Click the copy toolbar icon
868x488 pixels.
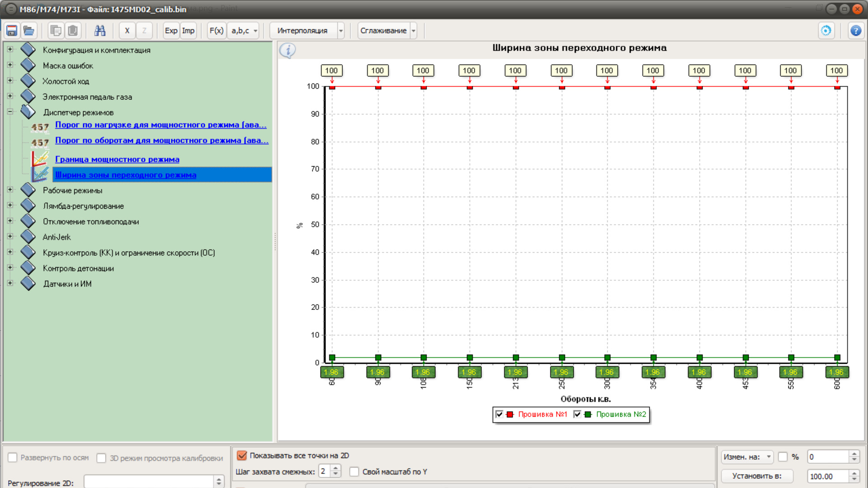point(56,31)
